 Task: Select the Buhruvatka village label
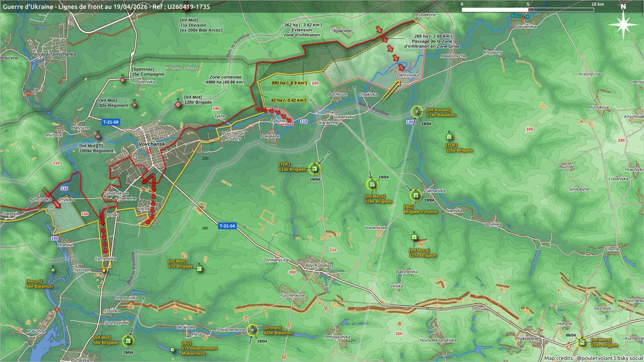[40, 200]
